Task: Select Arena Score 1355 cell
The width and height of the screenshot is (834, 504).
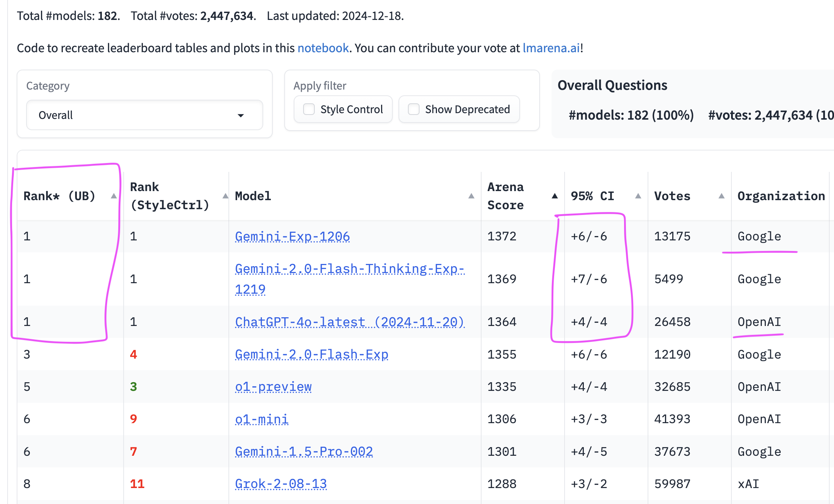Action: point(502,354)
